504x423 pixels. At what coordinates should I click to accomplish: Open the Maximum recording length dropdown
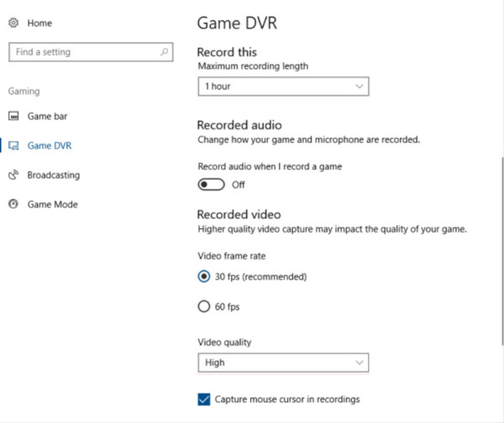tap(282, 86)
